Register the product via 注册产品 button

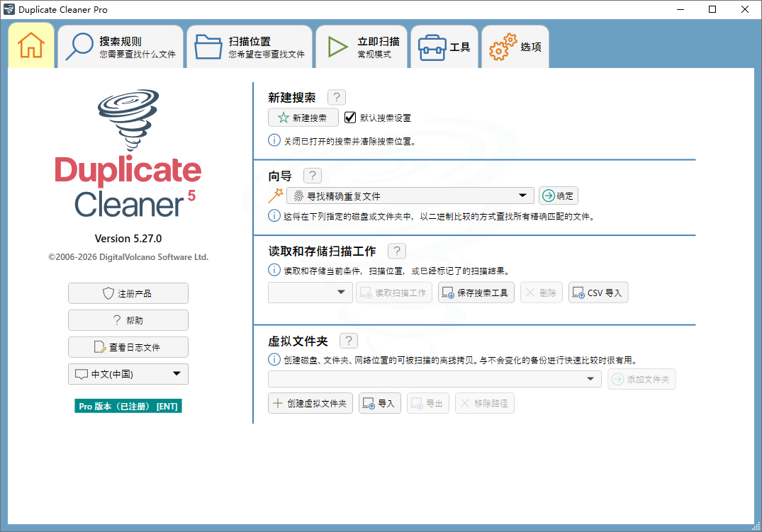[128, 293]
